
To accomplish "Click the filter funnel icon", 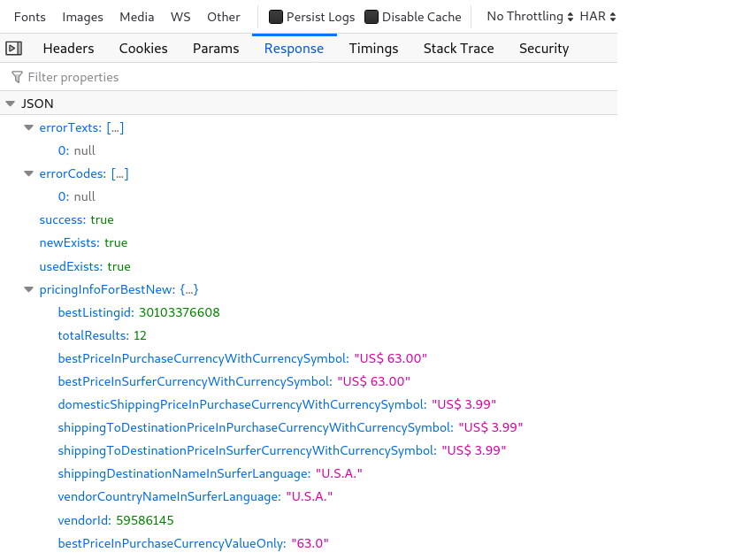I will click(17, 77).
